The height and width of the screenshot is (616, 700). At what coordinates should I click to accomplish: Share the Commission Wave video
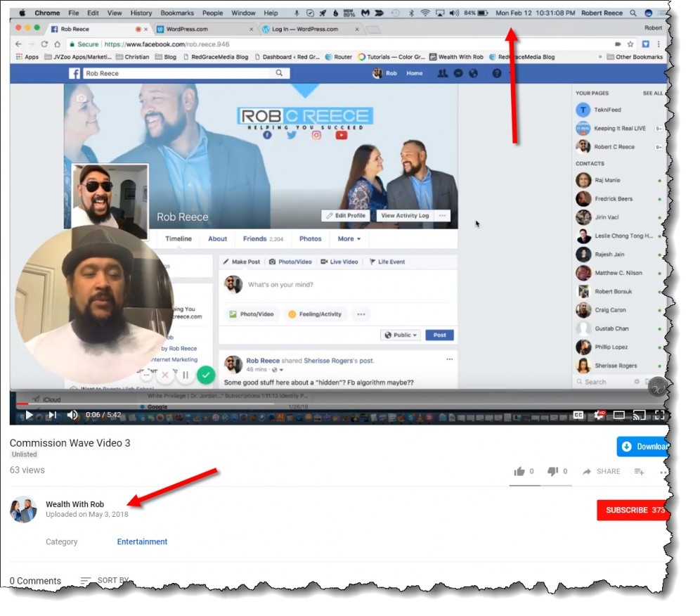pyautogui.click(x=602, y=471)
